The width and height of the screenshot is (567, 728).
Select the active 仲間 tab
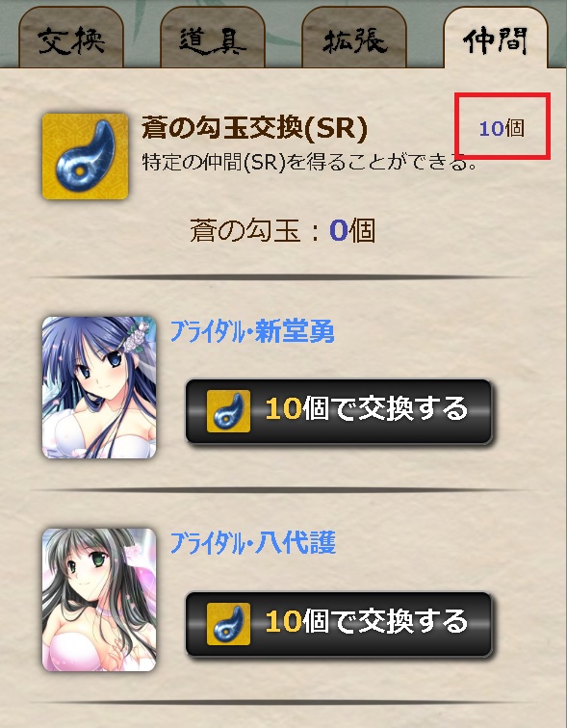coord(496,39)
